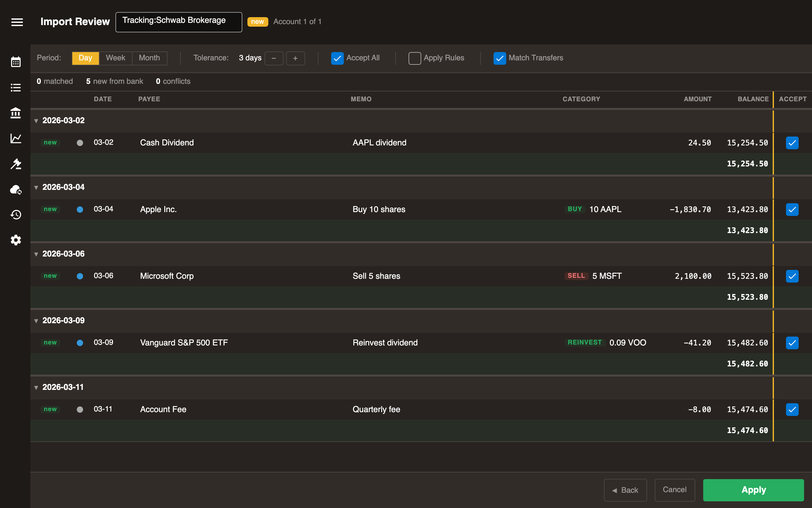Click the SELL tag on the Microsoft row
The image size is (812, 508).
pyautogui.click(x=576, y=276)
